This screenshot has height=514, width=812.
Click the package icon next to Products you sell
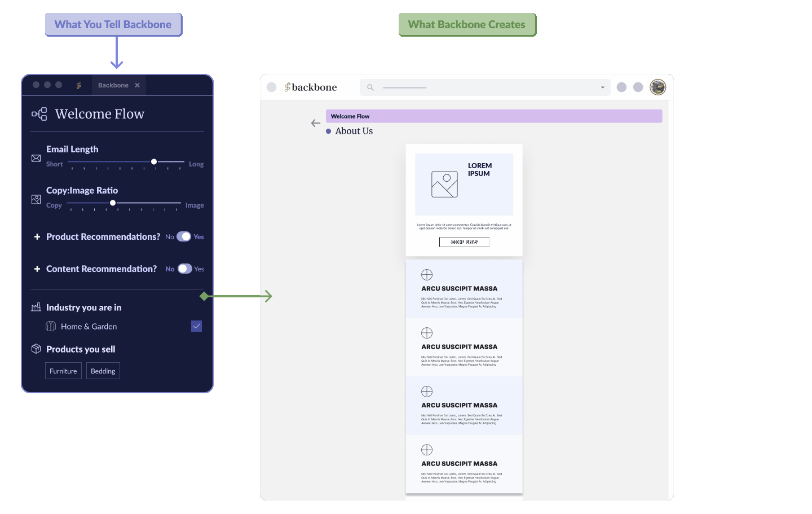point(35,349)
